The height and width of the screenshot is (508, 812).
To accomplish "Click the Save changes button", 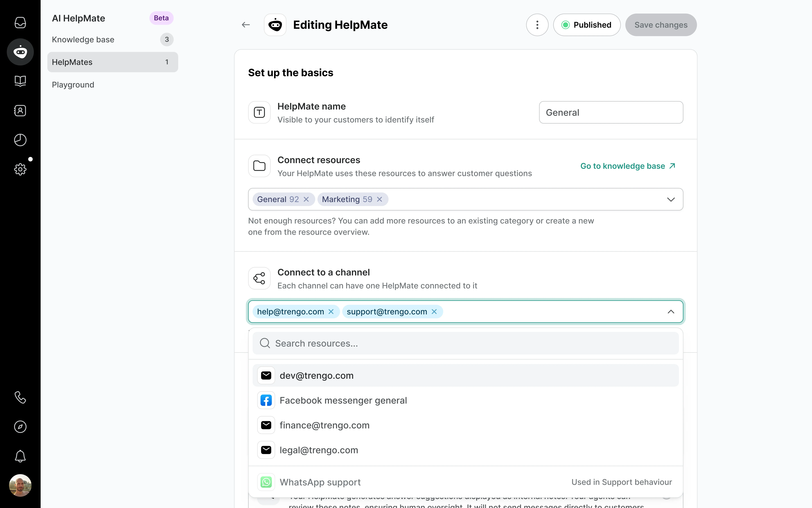I will (x=661, y=25).
